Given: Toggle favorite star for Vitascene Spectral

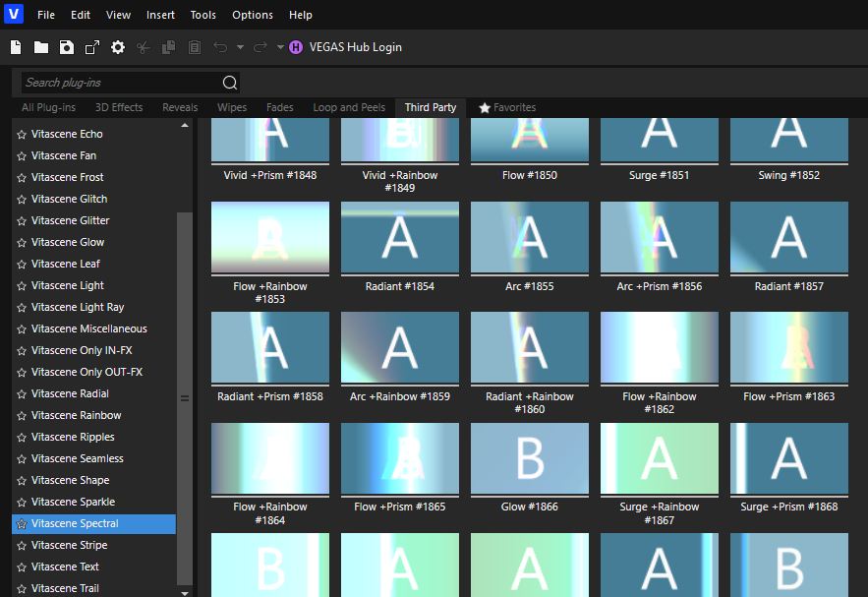Looking at the screenshot, I should [x=22, y=523].
